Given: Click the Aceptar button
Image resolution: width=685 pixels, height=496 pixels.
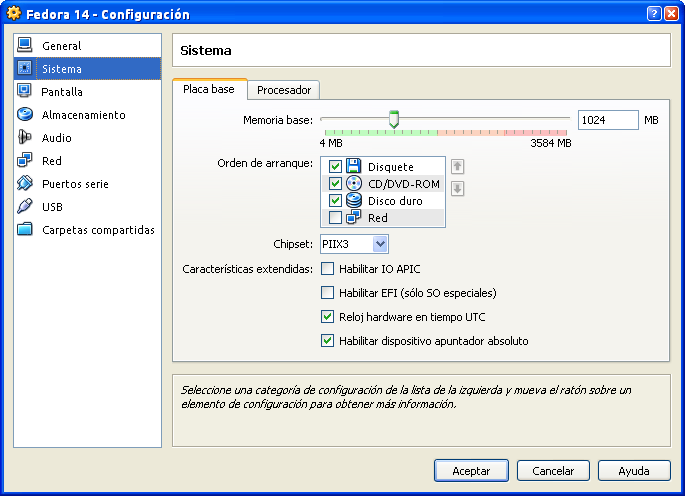Looking at the screenshot, I should (471, 471).
